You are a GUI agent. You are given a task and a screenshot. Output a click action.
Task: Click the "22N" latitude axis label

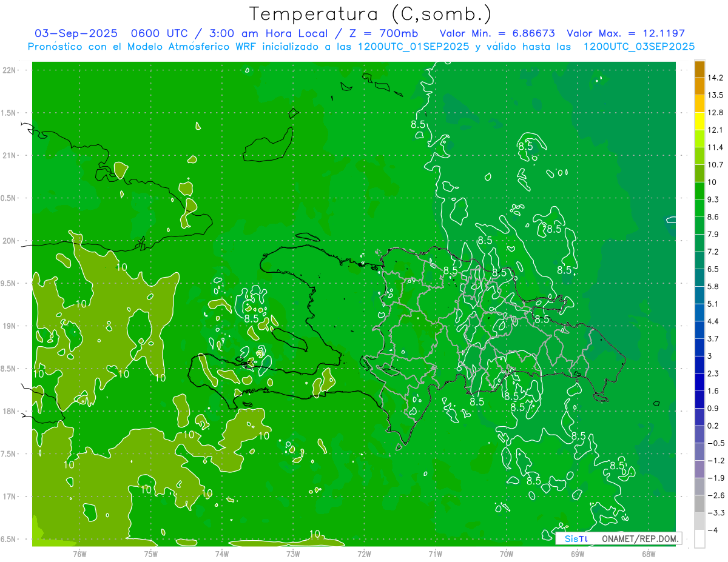pyautogui.click(x=10, y=70)
